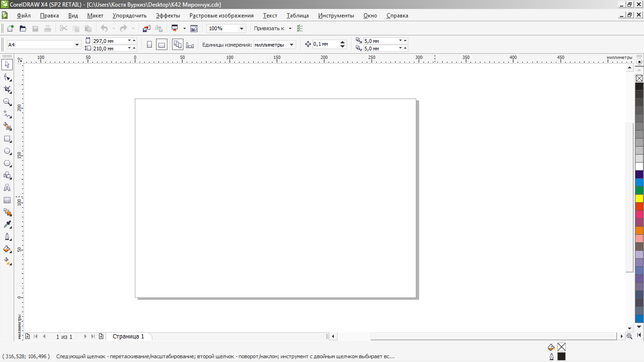Select the Freehand curve tool

click(7, 114)
